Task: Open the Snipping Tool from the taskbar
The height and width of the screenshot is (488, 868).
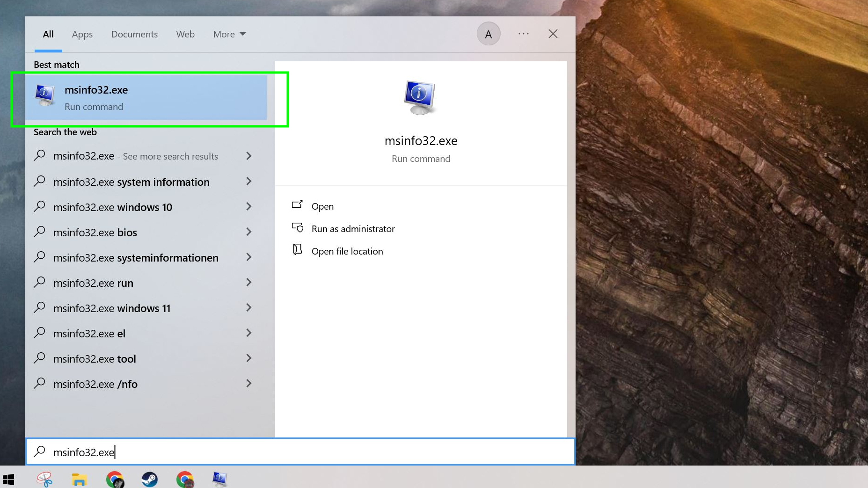Action: (x=44, y=479)
